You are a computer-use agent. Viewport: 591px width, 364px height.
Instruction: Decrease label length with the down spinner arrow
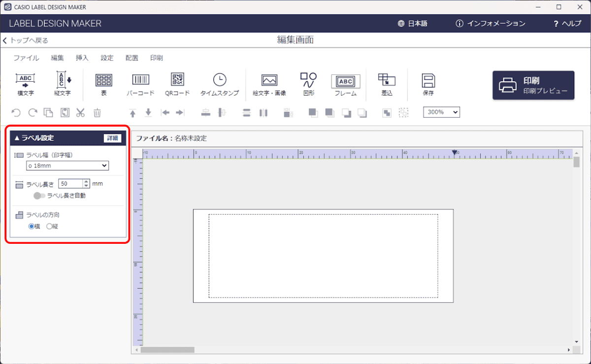87,186
